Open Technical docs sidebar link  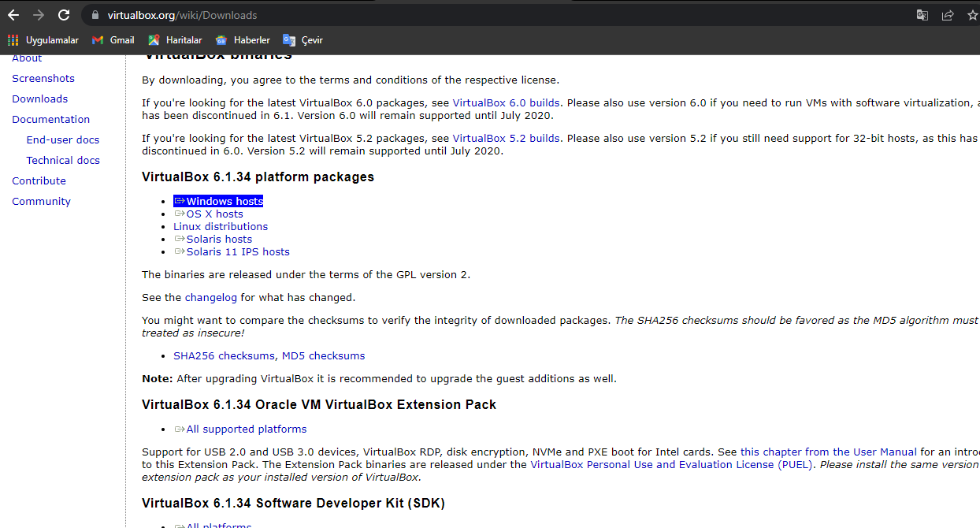(x=63, y=160)
